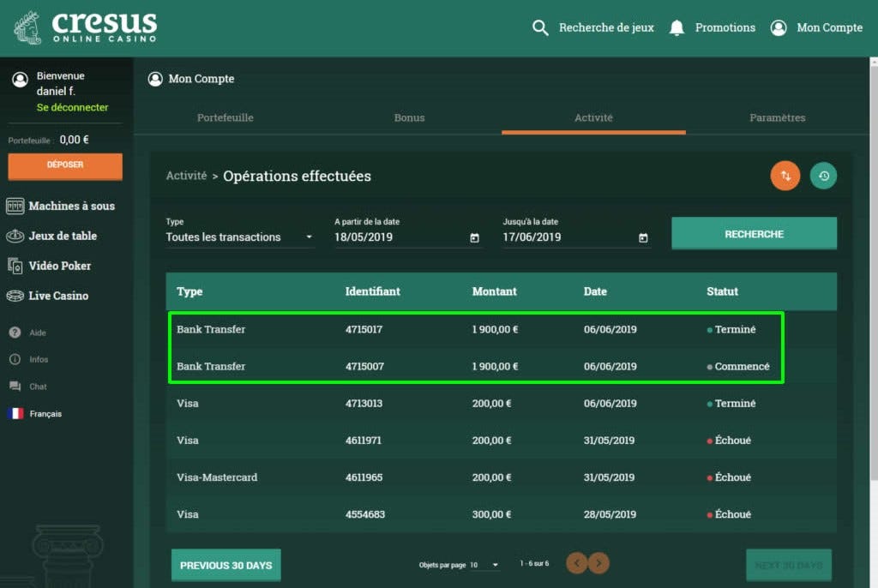The height and width of the screenshot is (588, 878).
Task: Click the Recherche de jeux magnifier icon
Action: [540, 27]
